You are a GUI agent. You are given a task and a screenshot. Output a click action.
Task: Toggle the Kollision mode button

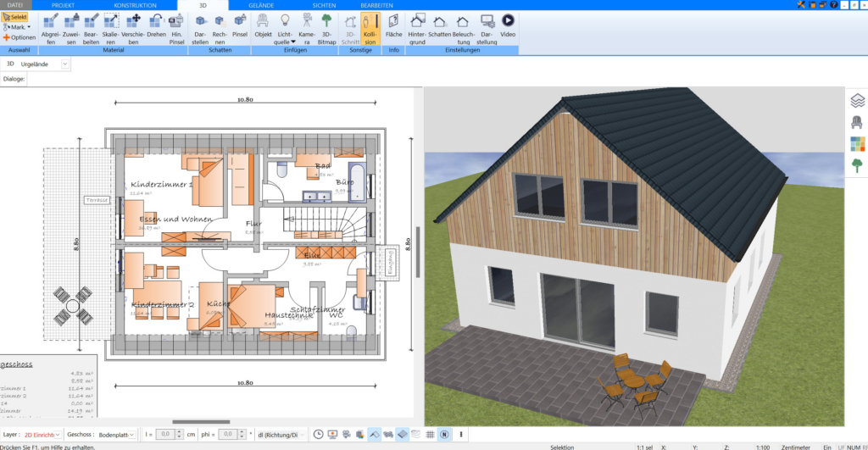(370, 30)
